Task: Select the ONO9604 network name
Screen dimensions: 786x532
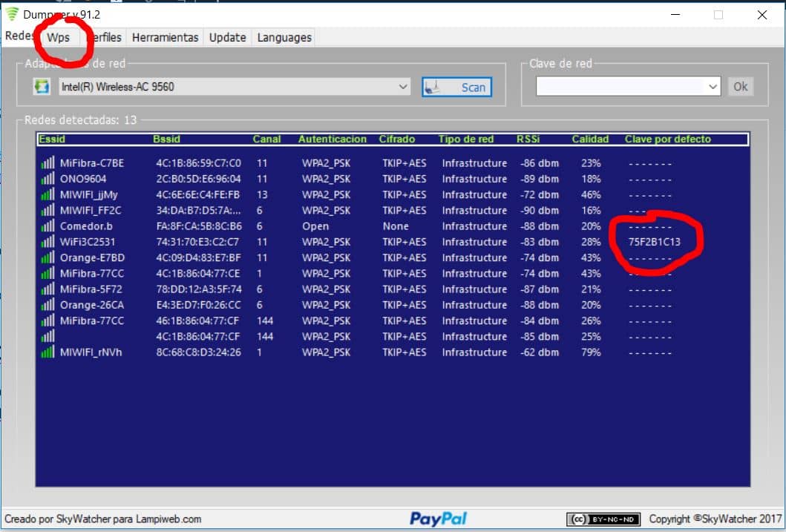Action: (x=83, y=179)
